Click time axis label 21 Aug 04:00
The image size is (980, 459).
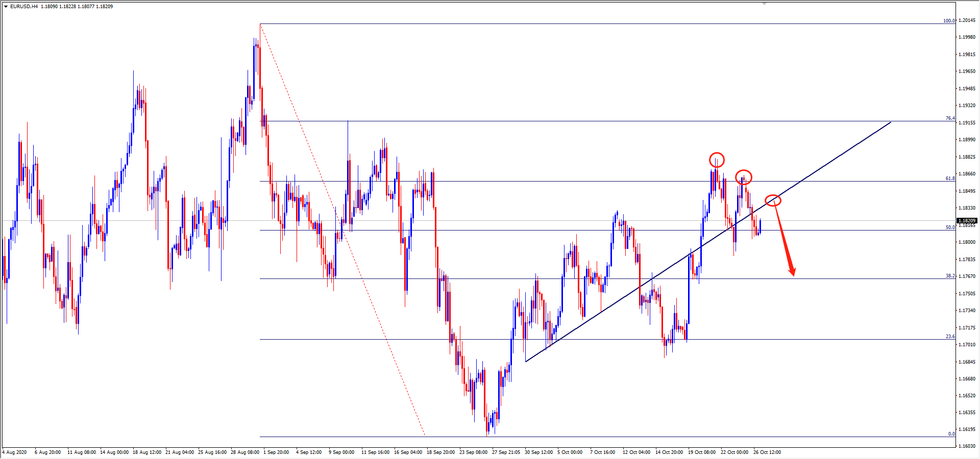click(180, 452)
